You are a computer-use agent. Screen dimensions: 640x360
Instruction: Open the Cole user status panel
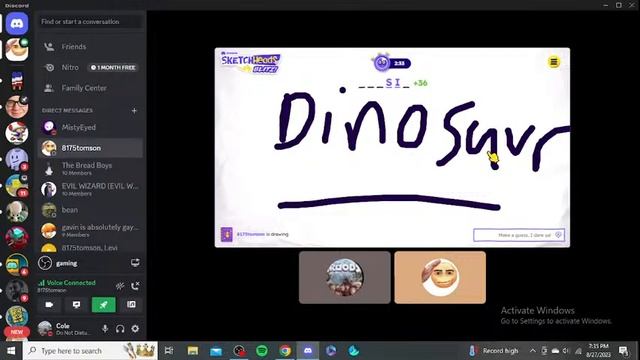point(65,329)
